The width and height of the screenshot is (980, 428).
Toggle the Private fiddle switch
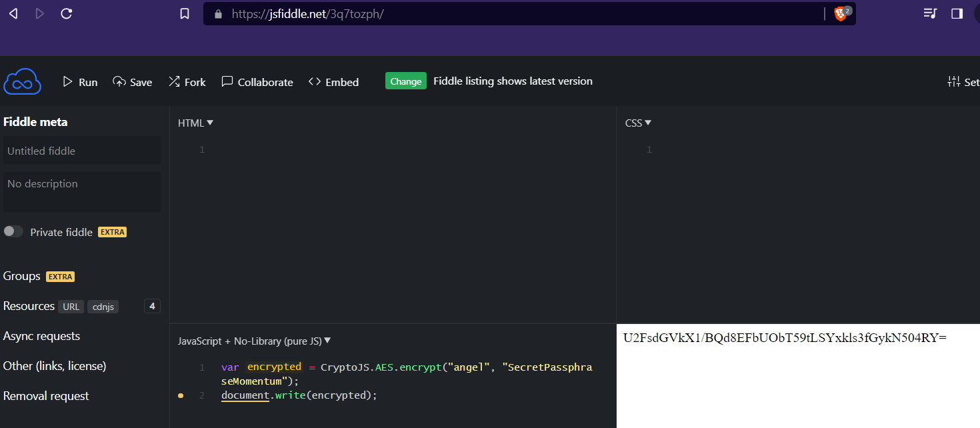[x=13, y=231]
